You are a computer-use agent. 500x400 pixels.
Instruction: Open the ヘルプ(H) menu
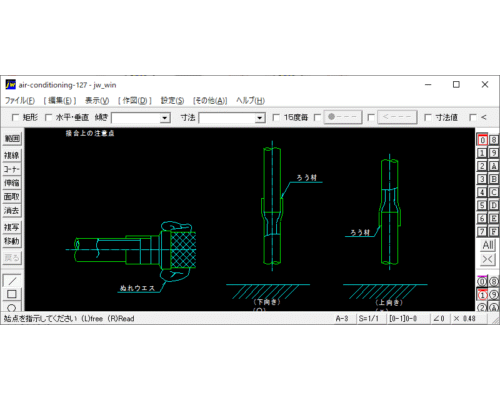[x=250, y=100]
